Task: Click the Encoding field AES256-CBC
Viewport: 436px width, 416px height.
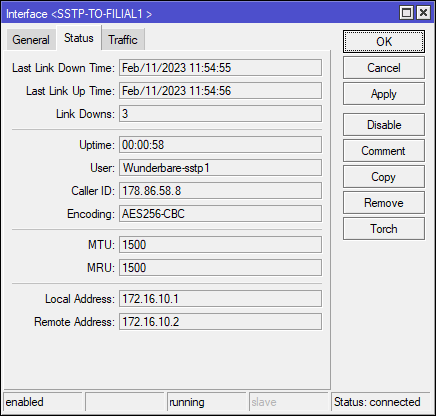Action: coord(220,214)
